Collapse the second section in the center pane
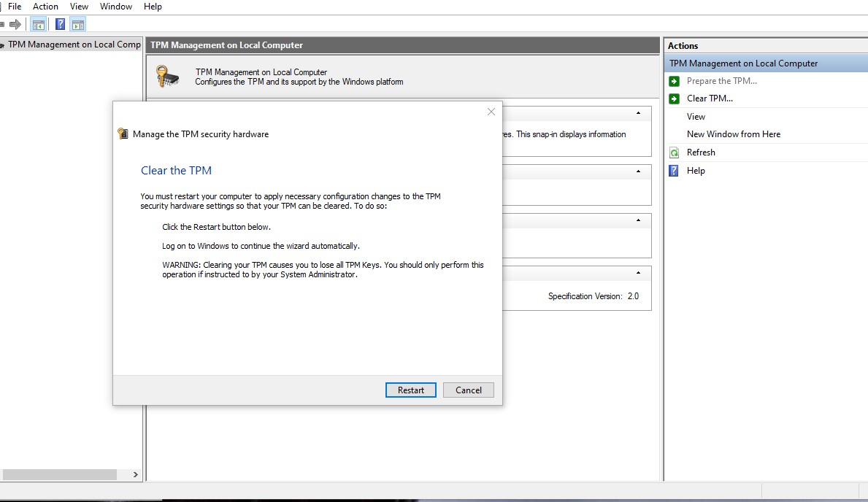This screenshot has width=868, height=502. (x=639, y=171)
